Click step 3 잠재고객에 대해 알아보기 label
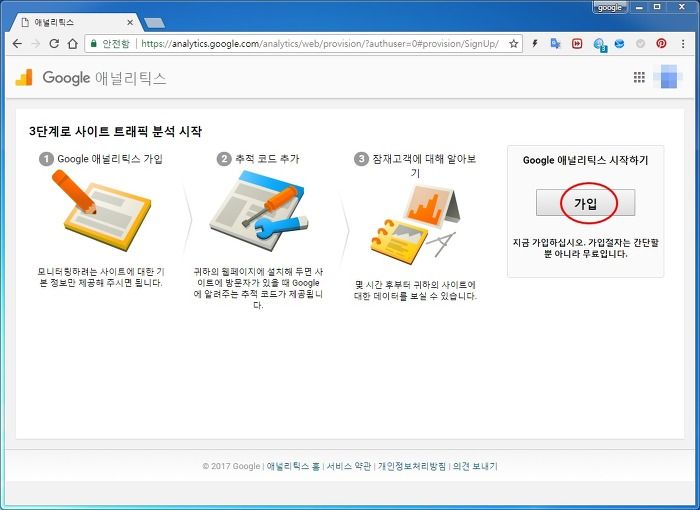Viewport: 700px width, 510px height. click(x=424, y=165)
